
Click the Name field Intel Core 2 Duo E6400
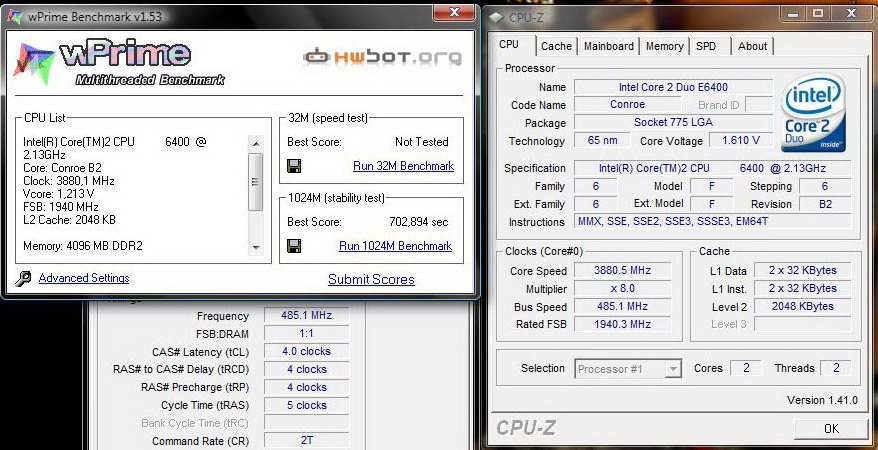tap(673, 87)
